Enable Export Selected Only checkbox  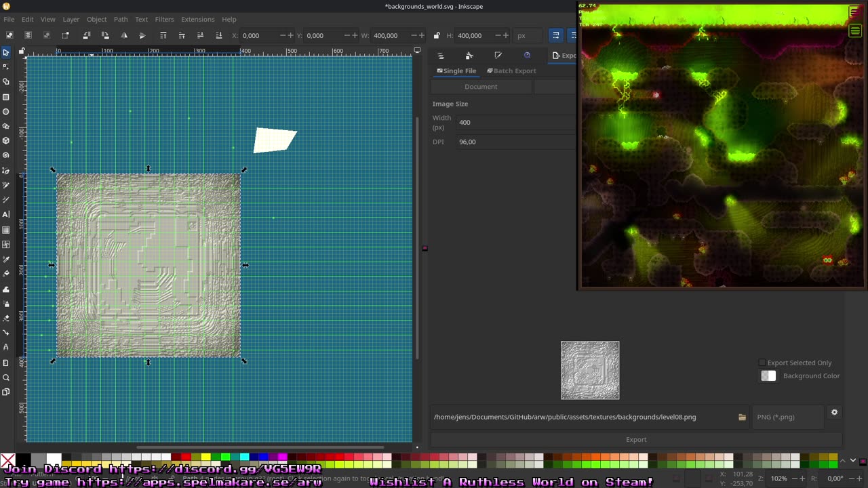click(x=762, y=363)
